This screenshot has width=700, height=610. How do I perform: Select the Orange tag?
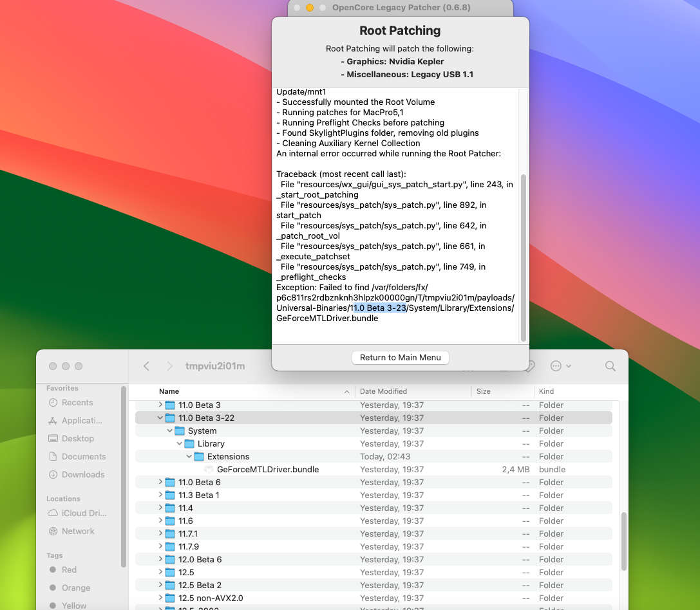click(x=75, y=587)
